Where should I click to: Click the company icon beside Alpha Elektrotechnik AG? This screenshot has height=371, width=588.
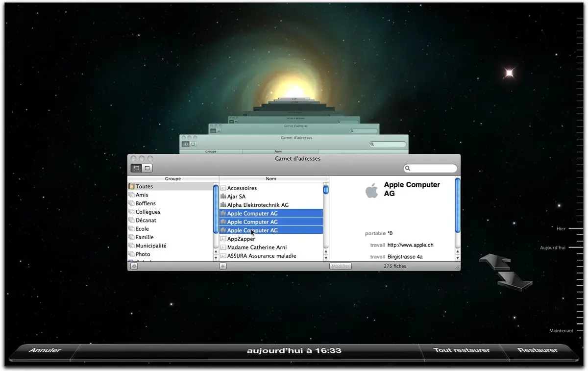pyautogui.click(x=223, y=205)
